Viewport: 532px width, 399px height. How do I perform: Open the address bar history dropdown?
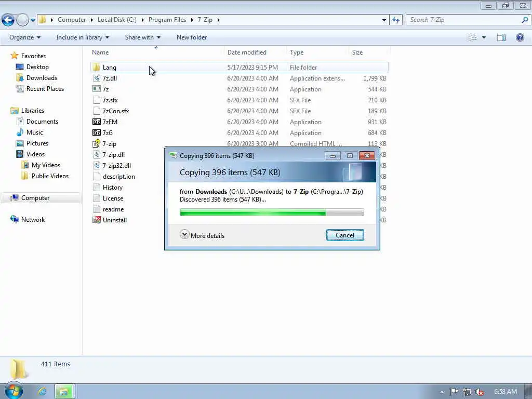[384, 20]
